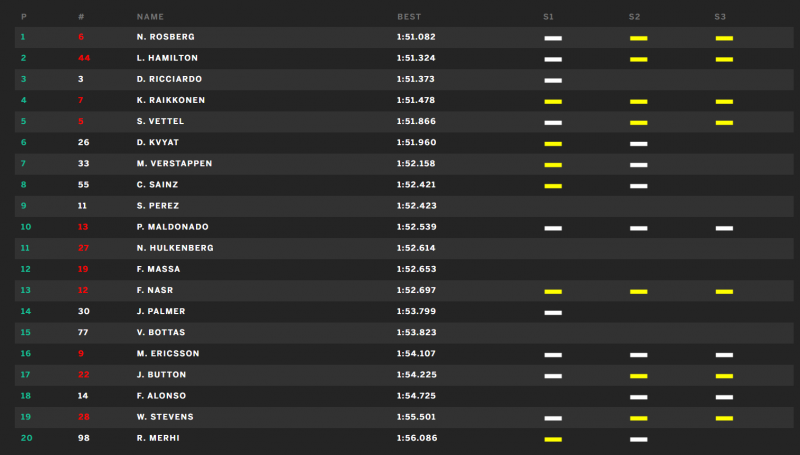Click position number 20 for Merhi

(27, 438)
